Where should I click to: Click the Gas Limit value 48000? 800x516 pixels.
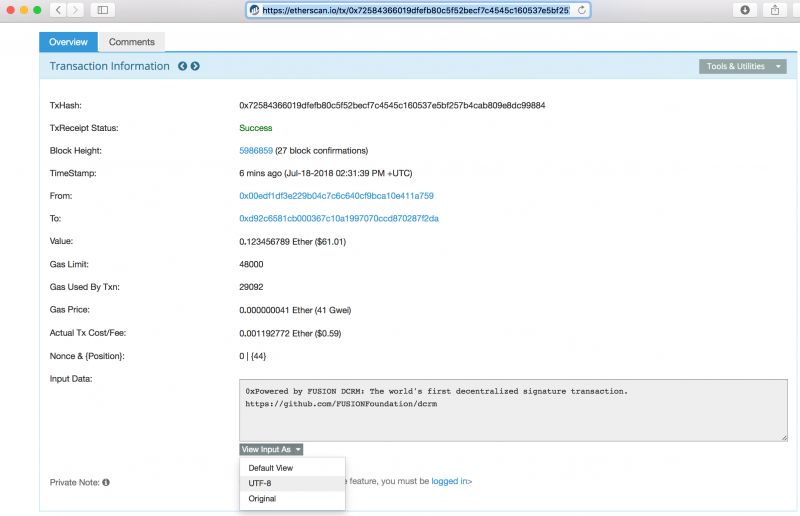click(251, 264)
